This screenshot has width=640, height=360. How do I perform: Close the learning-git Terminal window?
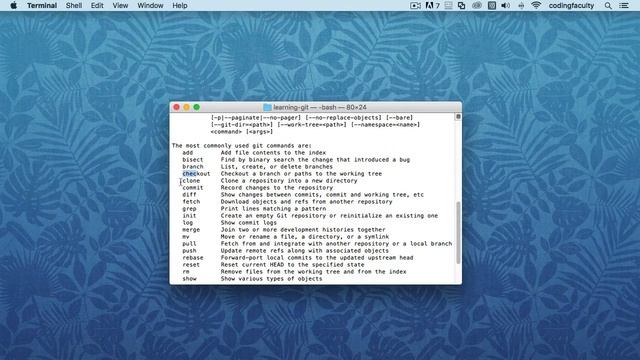176,107
